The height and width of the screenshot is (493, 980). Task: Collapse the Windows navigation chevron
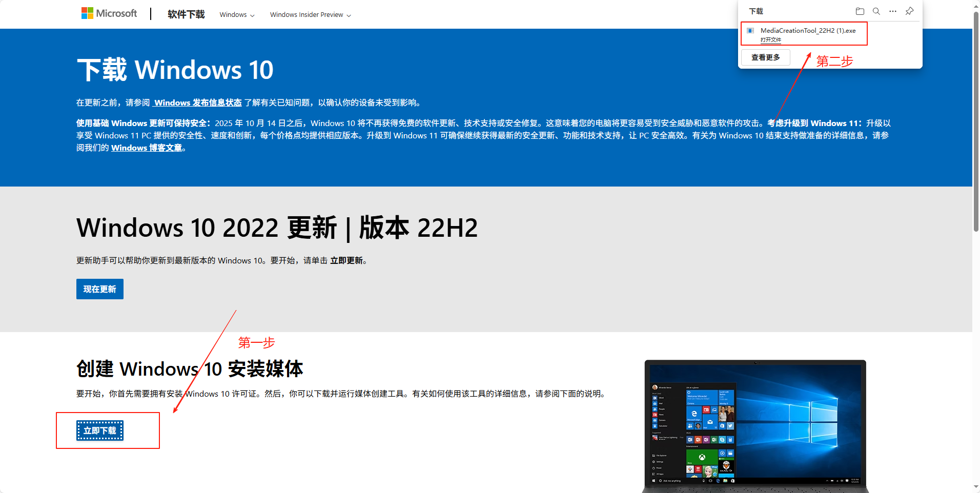click(253, 15)
